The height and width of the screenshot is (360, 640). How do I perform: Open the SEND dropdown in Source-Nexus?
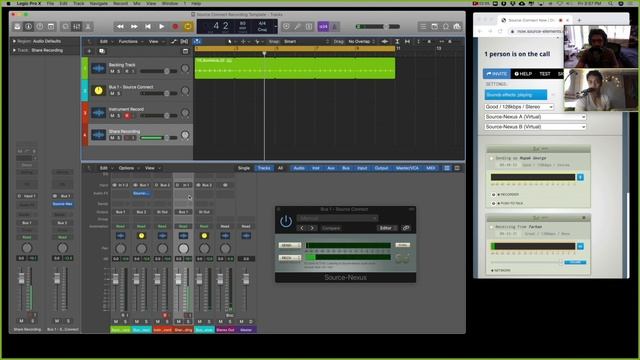click(290, 245)
